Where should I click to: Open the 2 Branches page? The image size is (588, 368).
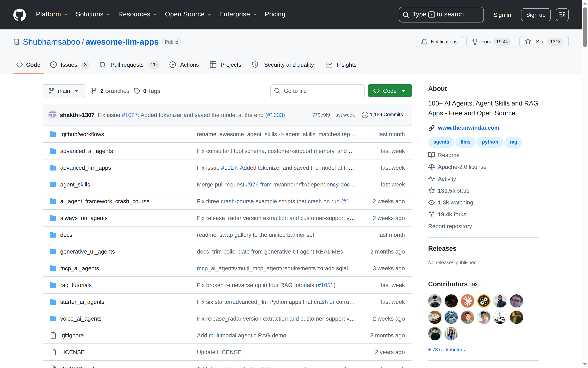point(110,91)
